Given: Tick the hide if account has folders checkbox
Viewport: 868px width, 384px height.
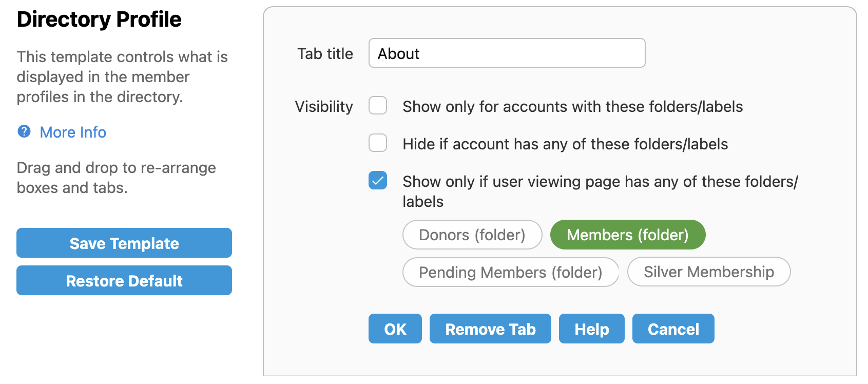Looking at the screenshot, I should click(x=378, y=143).
